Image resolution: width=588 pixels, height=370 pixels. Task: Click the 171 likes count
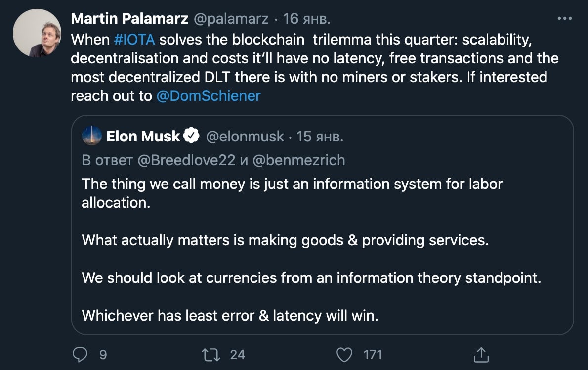(x=373, y=355)
